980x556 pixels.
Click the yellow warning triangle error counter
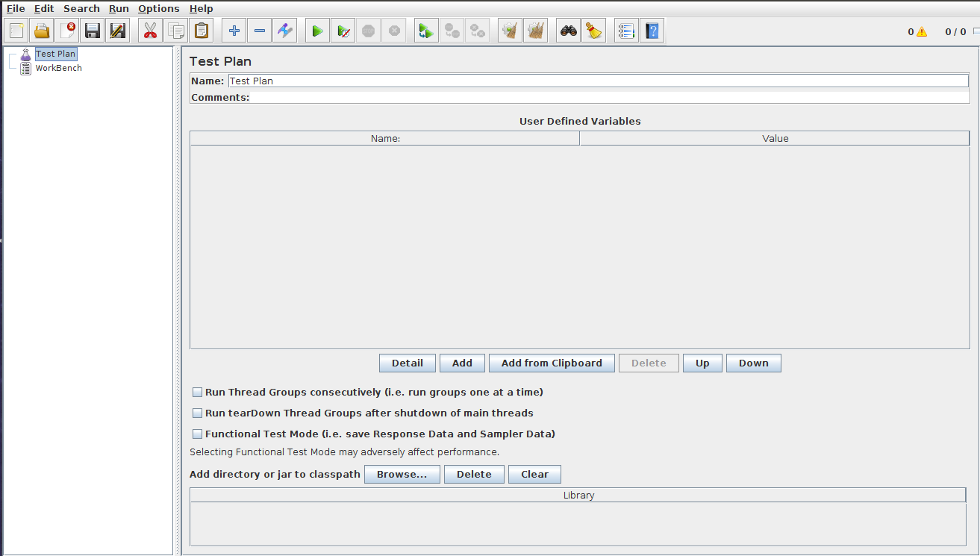click(922, 32)
